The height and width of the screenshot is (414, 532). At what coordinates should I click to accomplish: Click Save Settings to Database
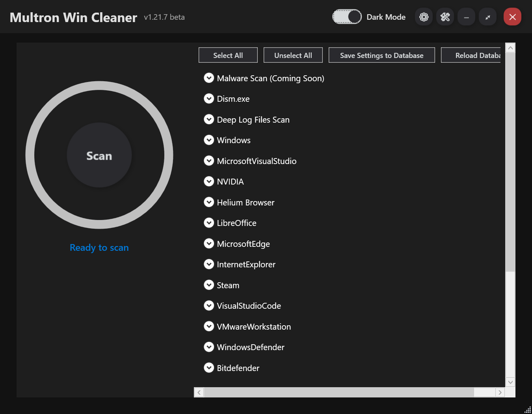pos(382,55)
